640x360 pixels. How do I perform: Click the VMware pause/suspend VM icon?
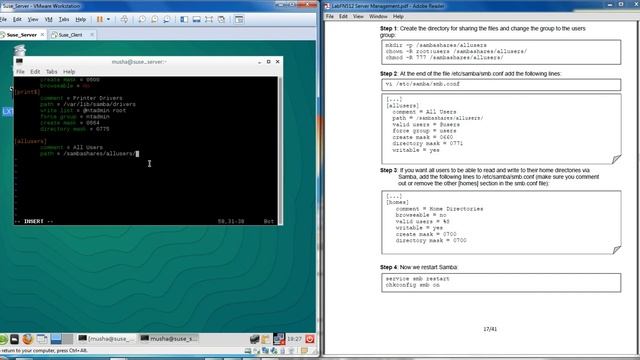(x=100, y=19)
